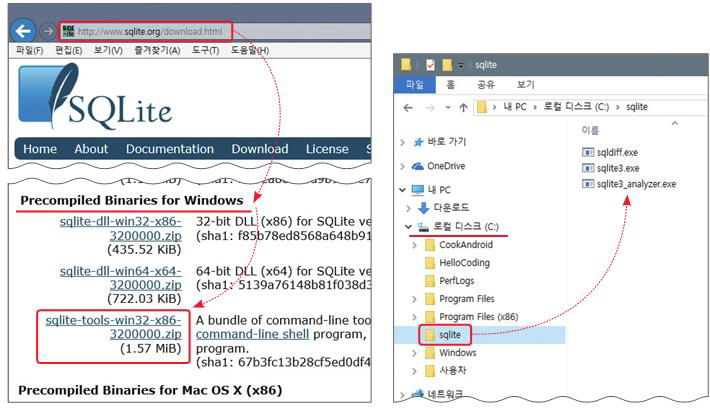This screenshot has width=710, height=416.
Task: Open the 파일(F) browser menu
Action: [29, 50]
